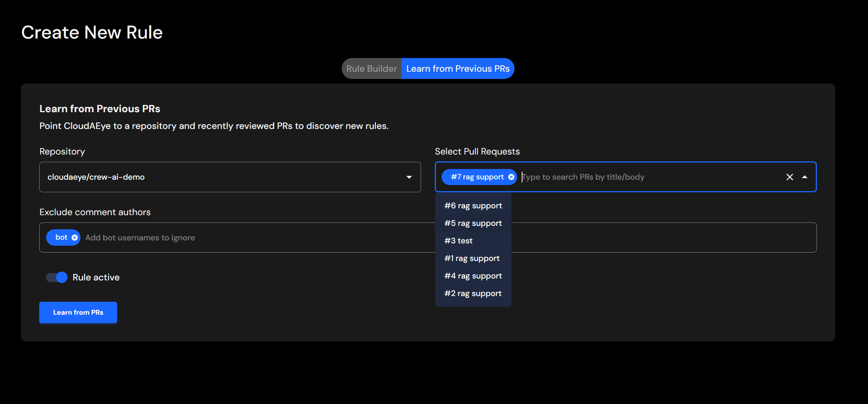This screenshot has width=868, height=404.
Task: Choose #6 rag support from list
Action: 473,206
